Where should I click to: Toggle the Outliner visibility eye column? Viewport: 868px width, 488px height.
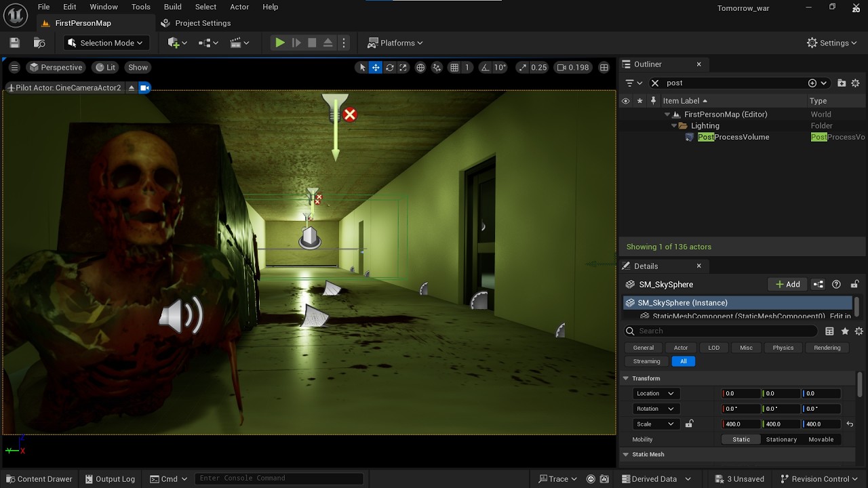(x=625, y=101)
